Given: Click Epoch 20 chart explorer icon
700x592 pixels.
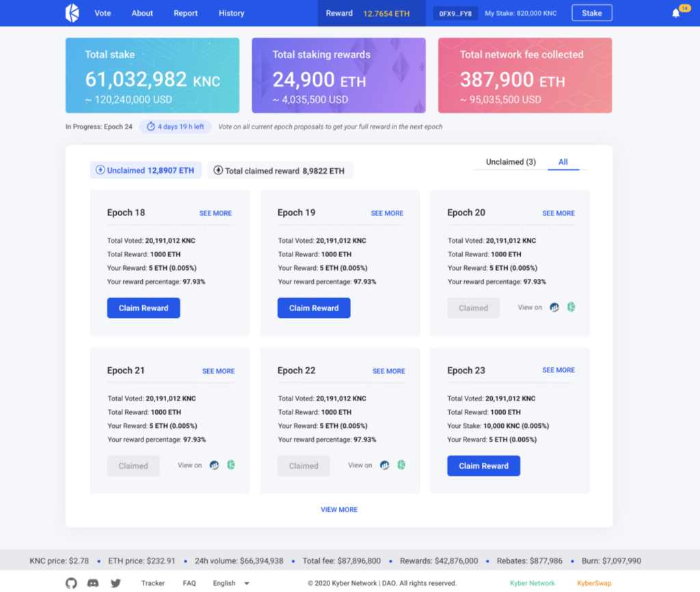Looking at the screenshot, I should tap(554, 307).
